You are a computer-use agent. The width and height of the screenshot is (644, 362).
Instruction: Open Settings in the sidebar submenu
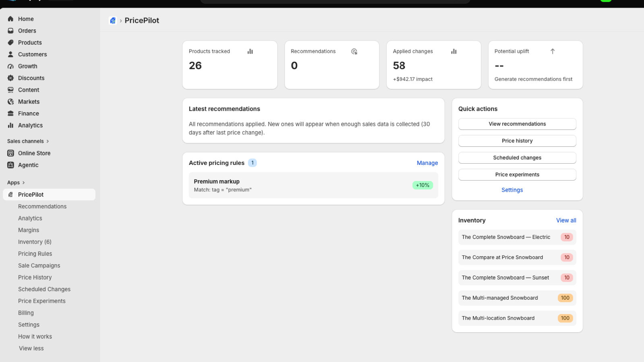29,325
